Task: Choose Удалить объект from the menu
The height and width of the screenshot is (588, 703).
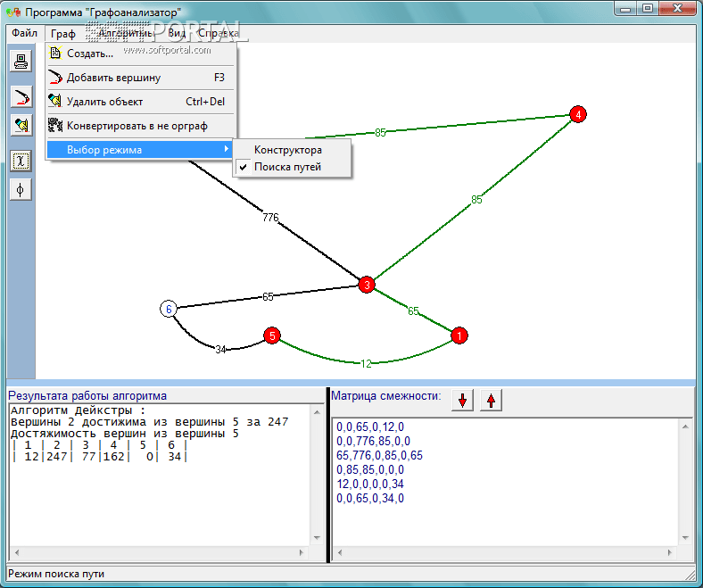Action: click(x=141, y=102)
